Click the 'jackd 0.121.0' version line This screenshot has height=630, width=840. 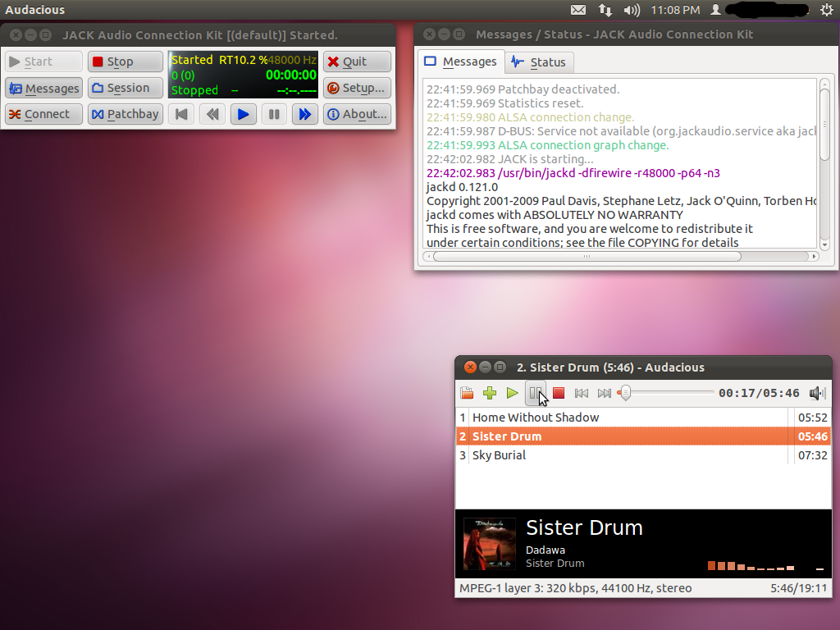click(463, 187)
